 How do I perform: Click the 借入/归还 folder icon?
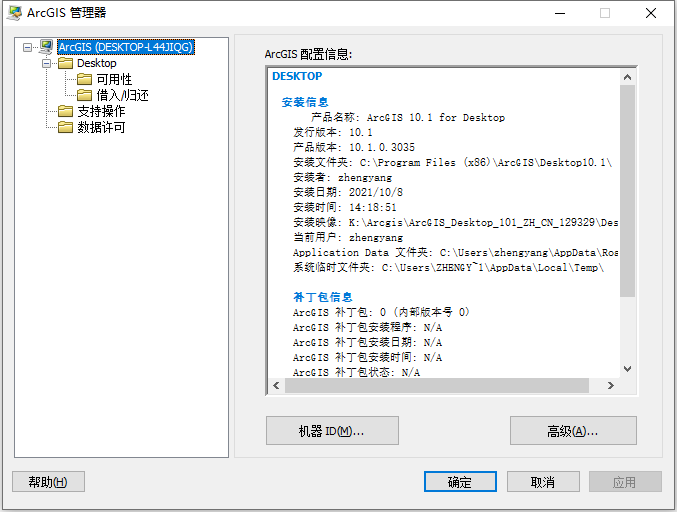[x=84, y=95]
